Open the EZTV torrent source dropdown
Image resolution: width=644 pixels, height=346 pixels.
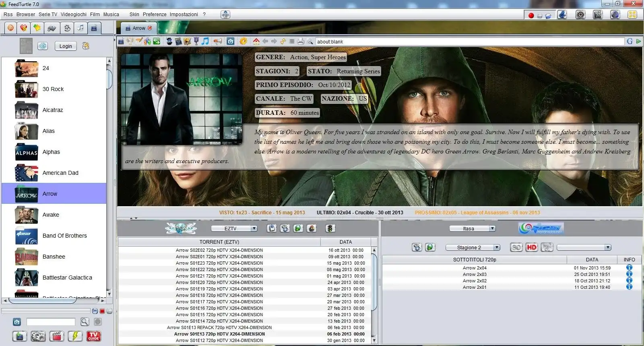click(x=234, y=228)
